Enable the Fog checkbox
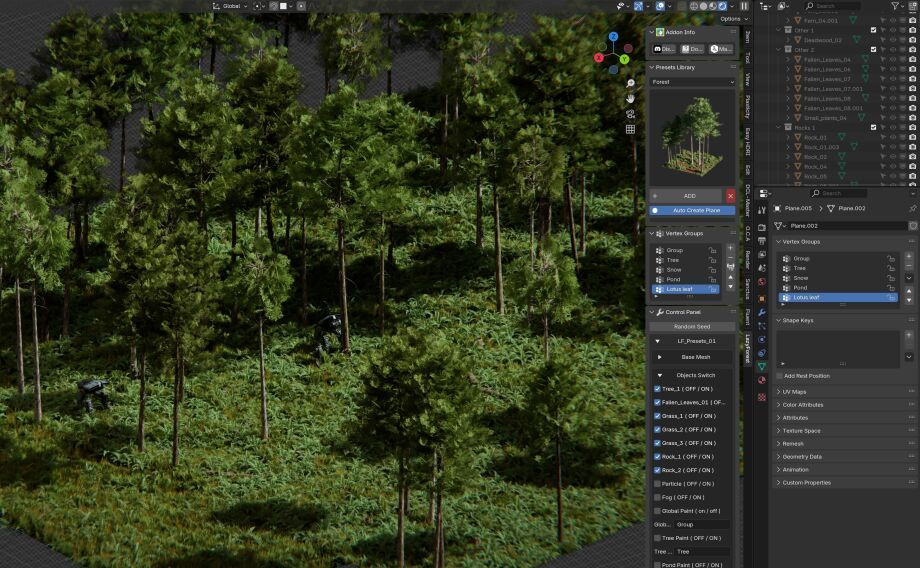 coord(657,497)
